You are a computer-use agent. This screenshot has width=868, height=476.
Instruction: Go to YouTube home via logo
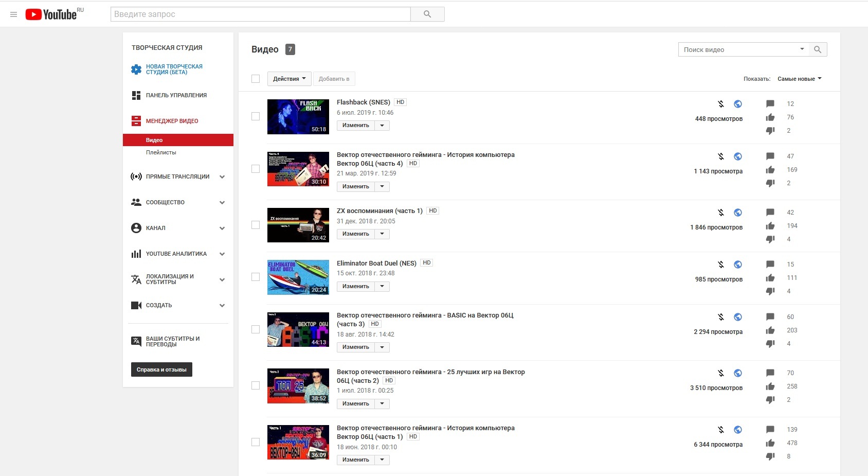(51, 14)
